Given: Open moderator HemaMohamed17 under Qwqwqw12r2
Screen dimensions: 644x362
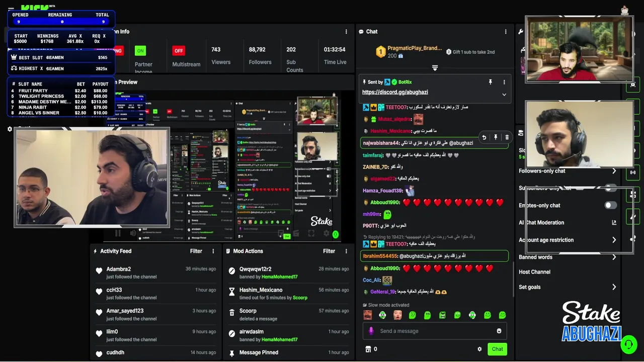Looking at the screenshot, I should click(x=279, y=277).
